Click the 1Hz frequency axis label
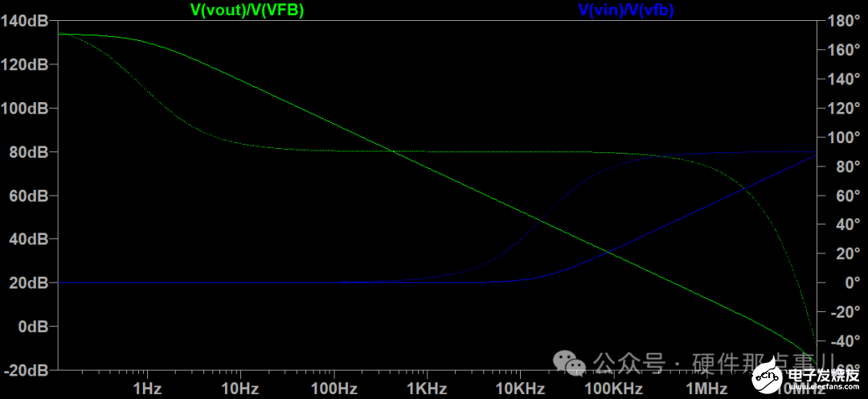This screenshot has width=868, height=399. [x=147, y=389]
